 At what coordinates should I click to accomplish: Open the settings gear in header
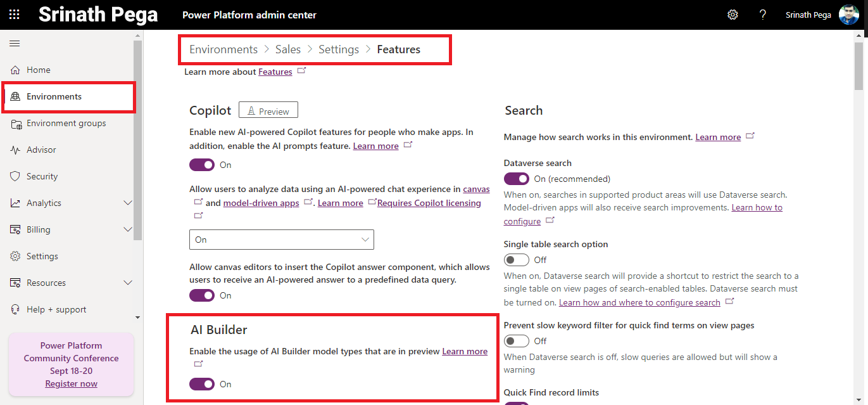pyautogui.click(x=733, y=15)
